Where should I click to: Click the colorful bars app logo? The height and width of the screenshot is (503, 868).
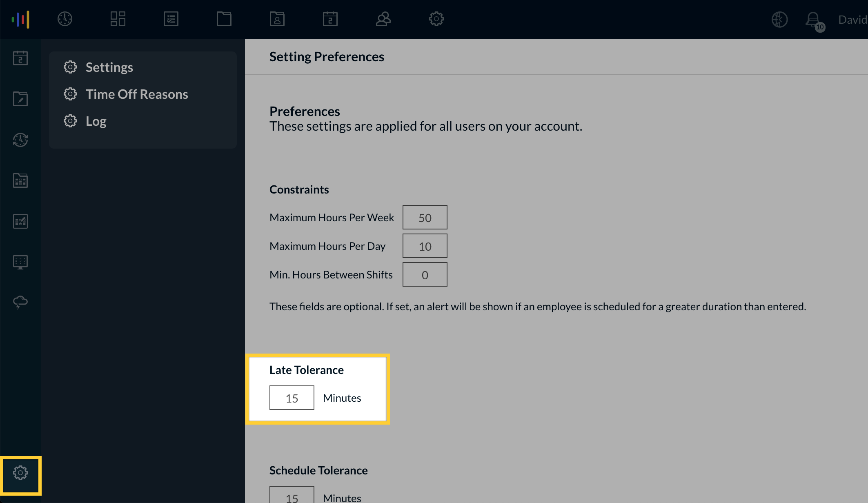tap(20, 19)
